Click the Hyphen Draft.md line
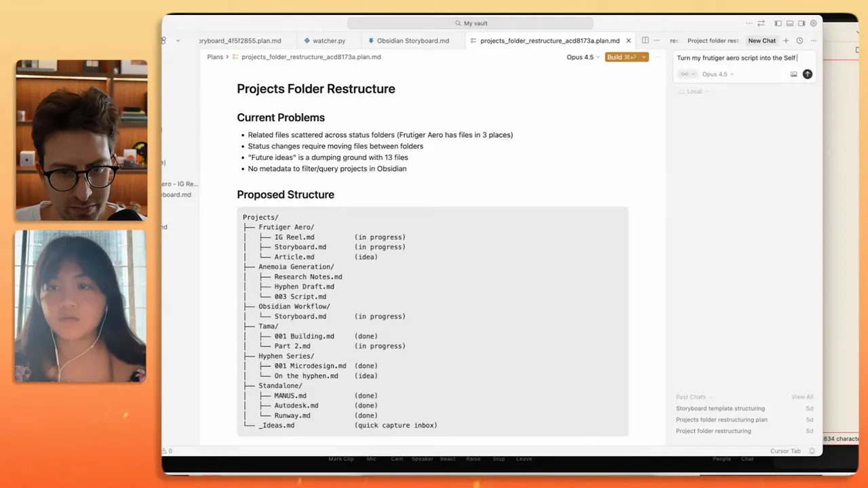The image size is (868, 488). [x=304, y=287]
